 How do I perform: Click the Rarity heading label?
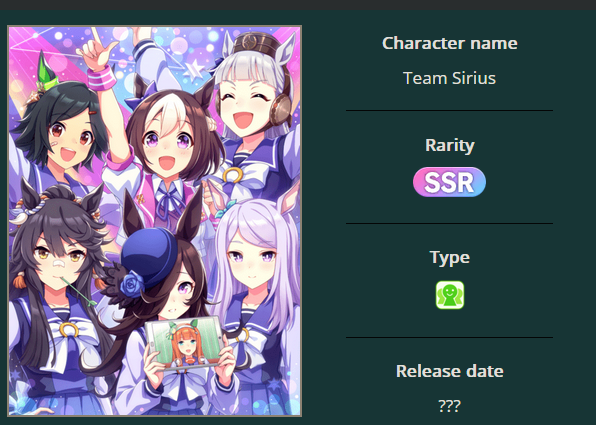tap(450, 146)
